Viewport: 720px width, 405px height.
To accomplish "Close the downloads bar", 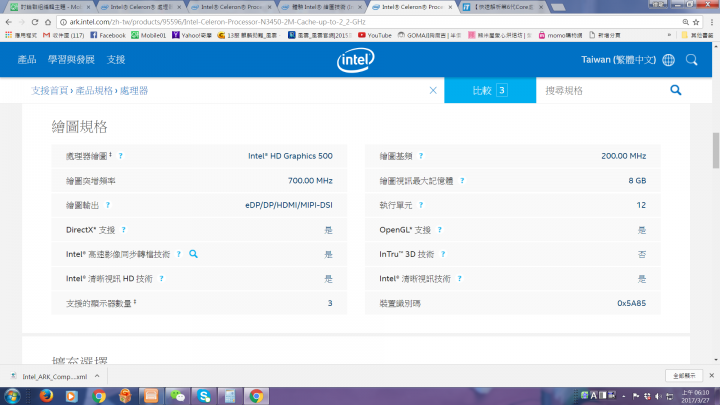I will (711, 376).
